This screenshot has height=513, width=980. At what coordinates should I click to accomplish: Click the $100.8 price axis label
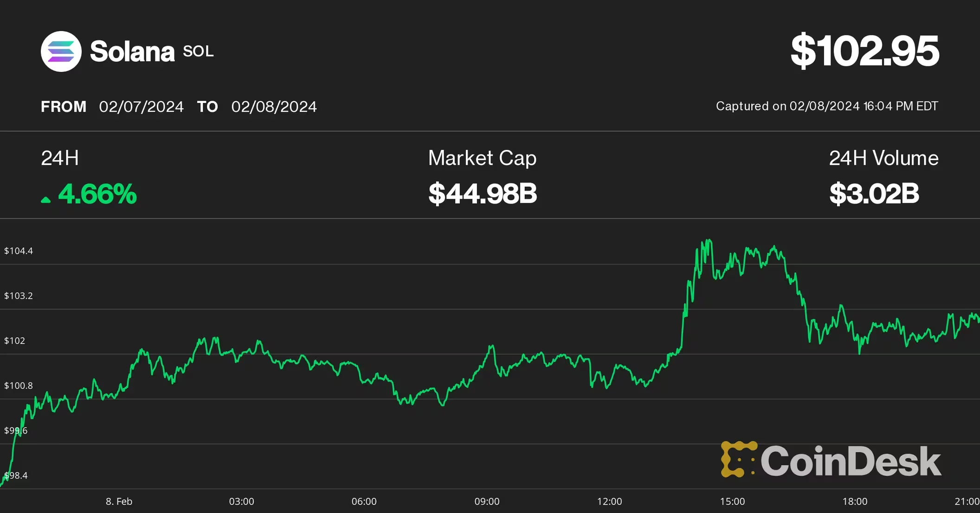click(19, 385)
